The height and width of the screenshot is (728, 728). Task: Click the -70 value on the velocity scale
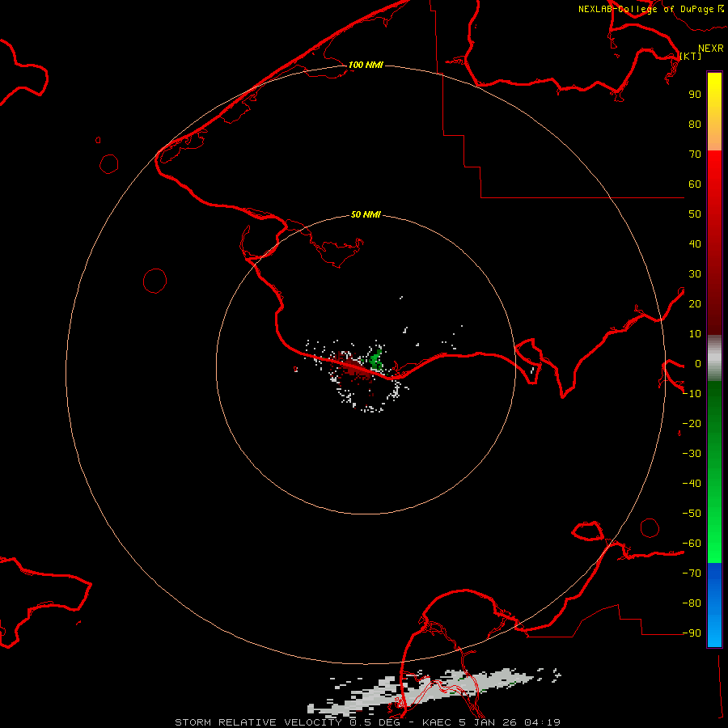point(692,574)
